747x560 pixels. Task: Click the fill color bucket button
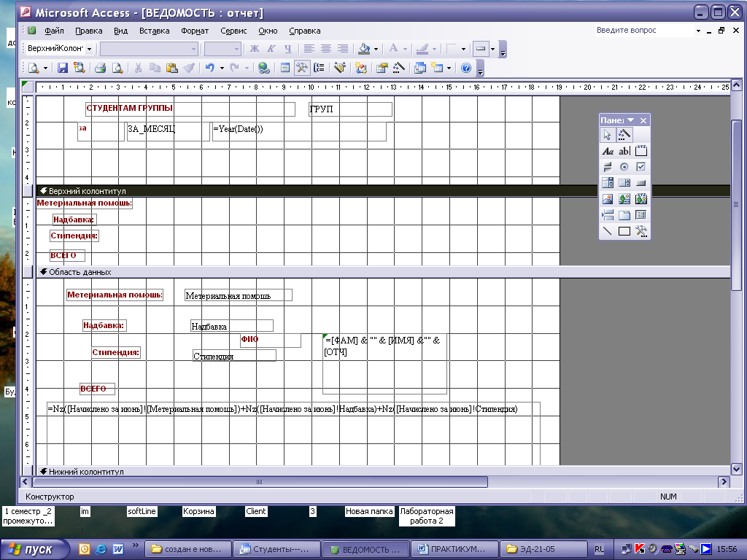[365, 49]
